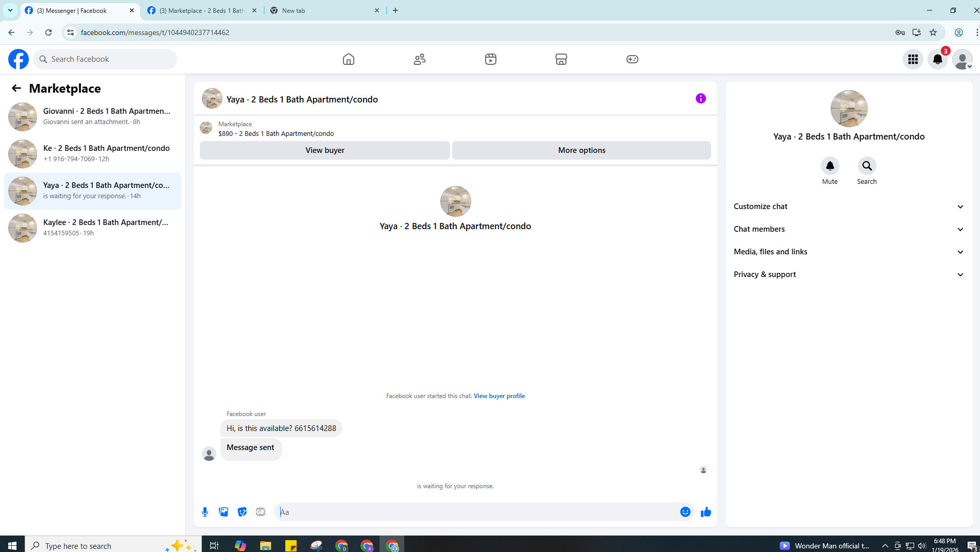980x552 pixels.
Task: Open notifications bell with 3 badge
Action: [x=938, y=59]
